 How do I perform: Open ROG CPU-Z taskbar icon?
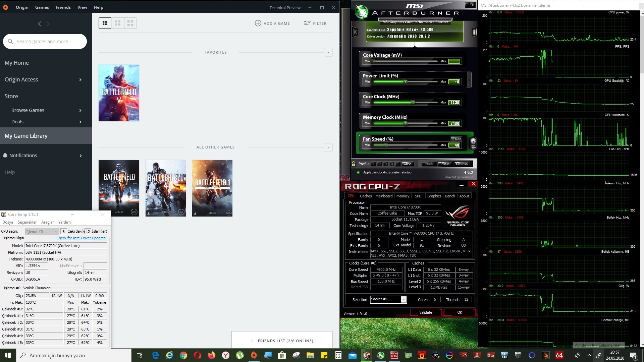coord(394,355)
